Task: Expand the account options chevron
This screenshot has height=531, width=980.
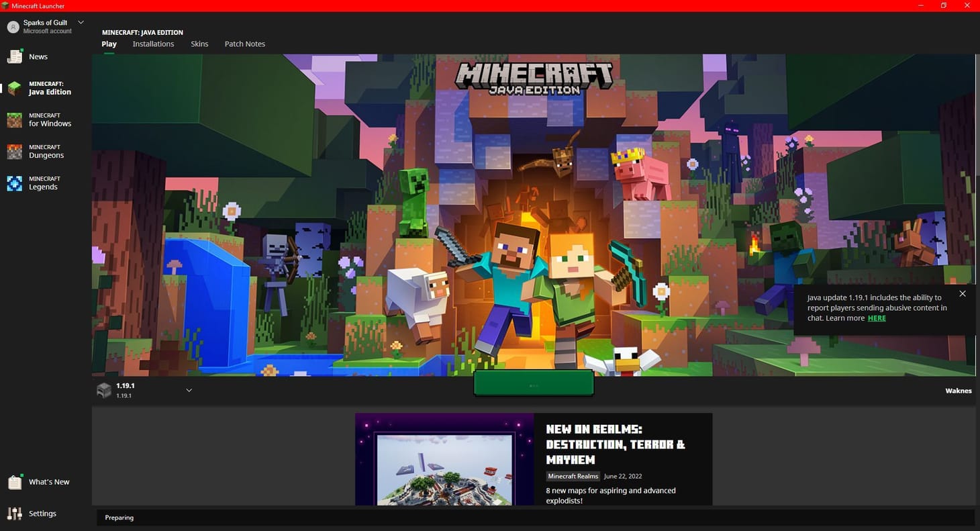Action: click(x=81, y=21)
